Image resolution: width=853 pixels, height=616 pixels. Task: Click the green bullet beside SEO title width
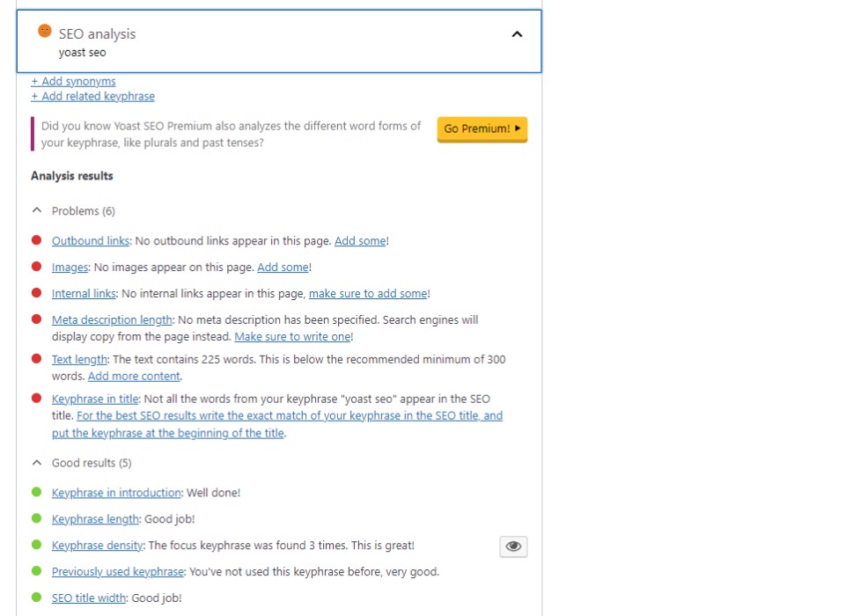pos(36,598)
